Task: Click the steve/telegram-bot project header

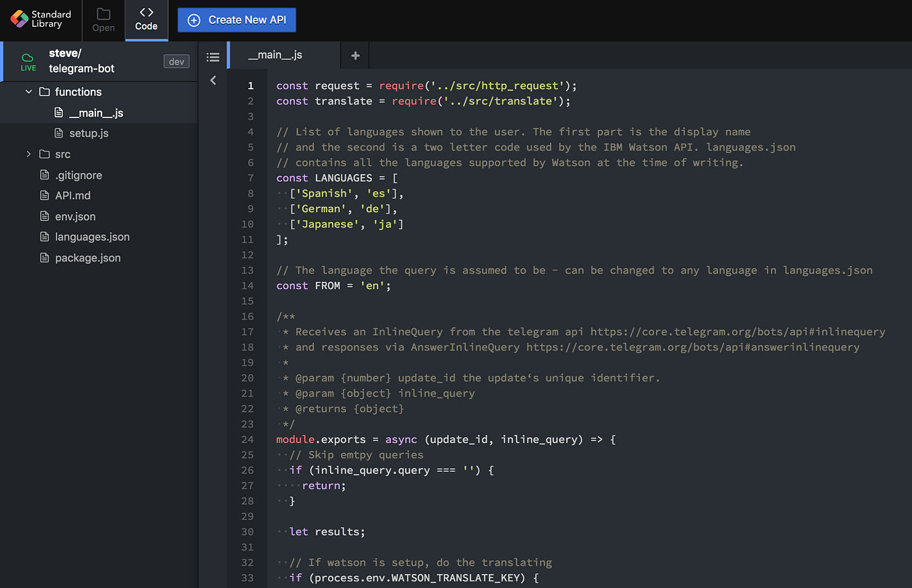Action: tap(81, 62)
